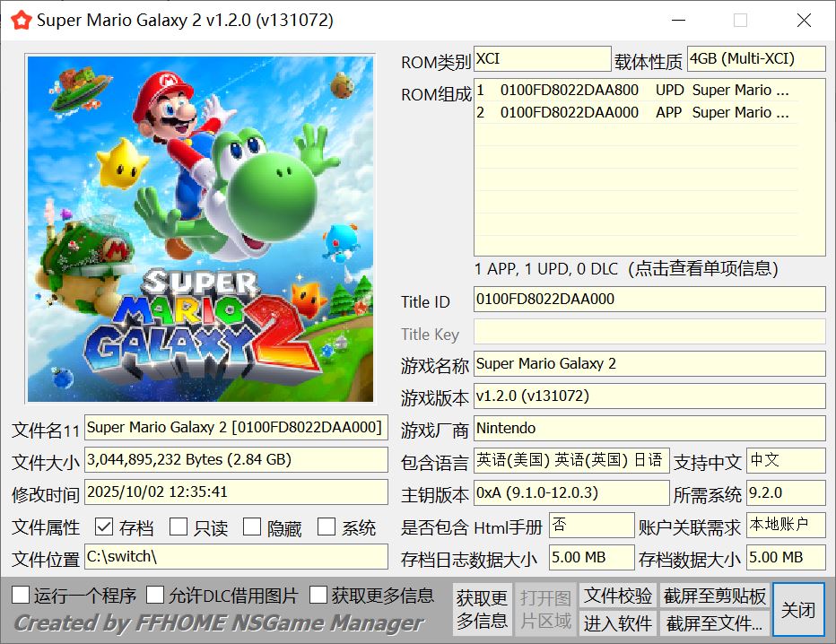Enable 运行一个程序 checkbox
Screen dimensions: 836x644
pyautogui.click(x=21, y=595)
